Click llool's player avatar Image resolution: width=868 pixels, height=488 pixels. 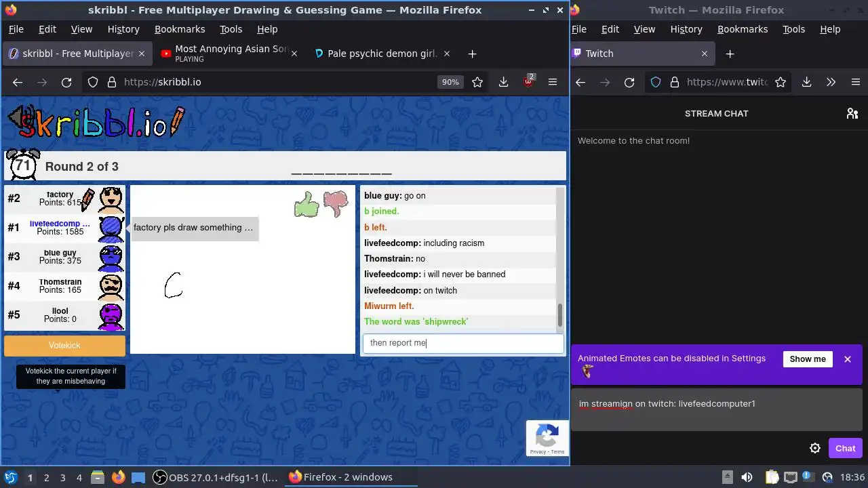tap(111, 315)
